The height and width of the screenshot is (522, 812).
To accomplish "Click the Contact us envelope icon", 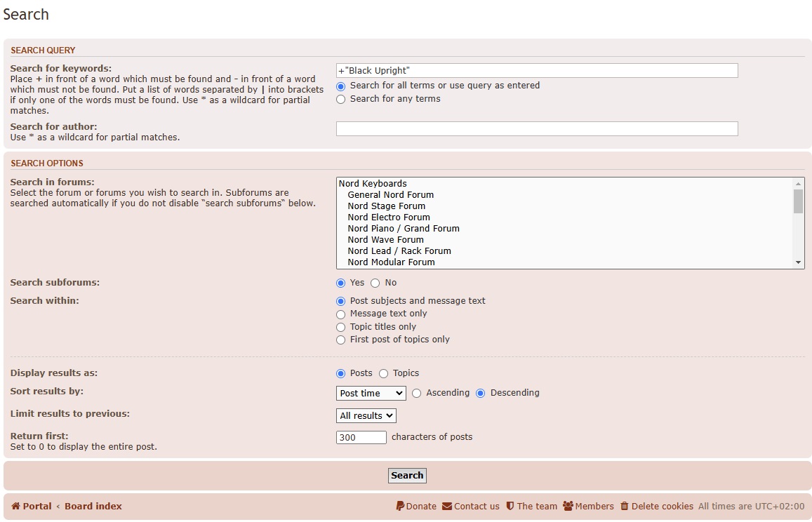I will pyautogui.click(x=447, y=507).
